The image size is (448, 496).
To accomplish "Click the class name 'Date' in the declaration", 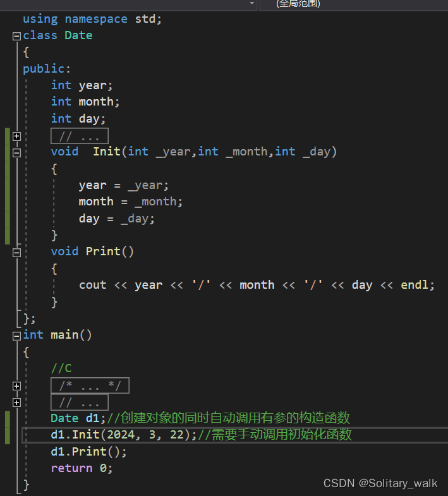I will tap(78, 35).
